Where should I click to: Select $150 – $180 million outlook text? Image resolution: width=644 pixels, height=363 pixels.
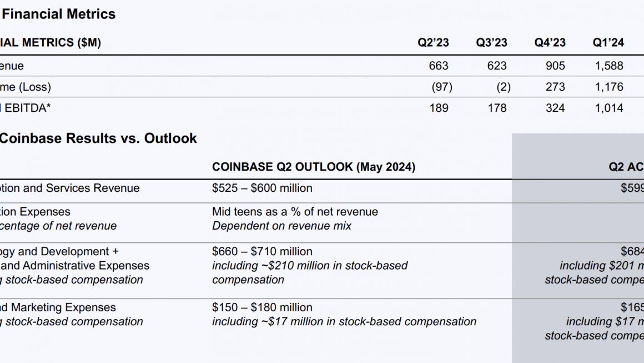click(x=262, y=307)
